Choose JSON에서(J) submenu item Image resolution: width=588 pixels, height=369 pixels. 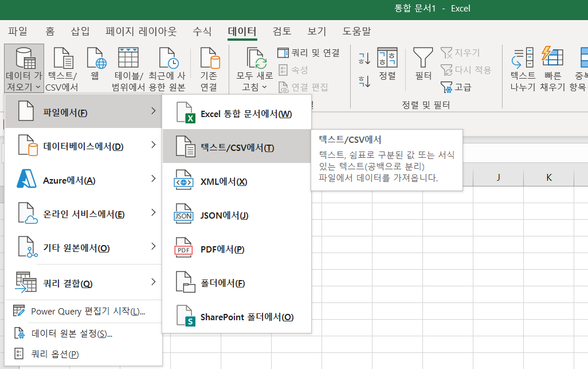[x=237, y=215]
